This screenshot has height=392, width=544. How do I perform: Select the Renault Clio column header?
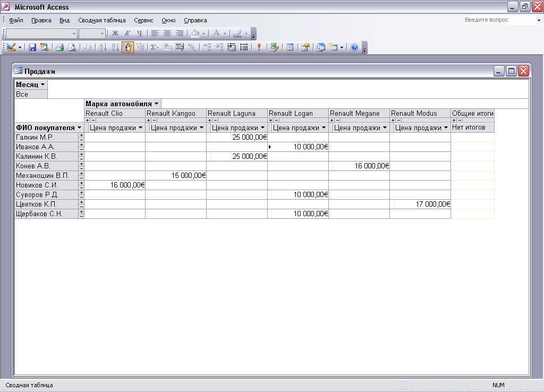click(115, 114)
